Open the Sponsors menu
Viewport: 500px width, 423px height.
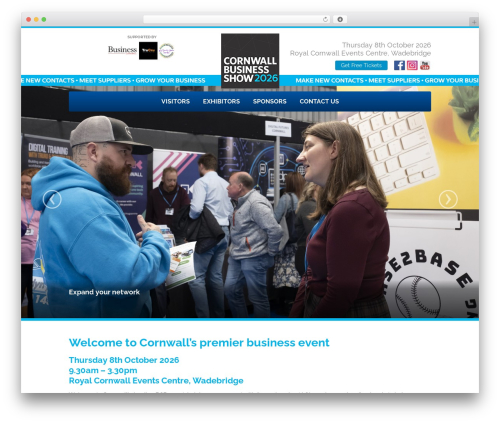270,101
